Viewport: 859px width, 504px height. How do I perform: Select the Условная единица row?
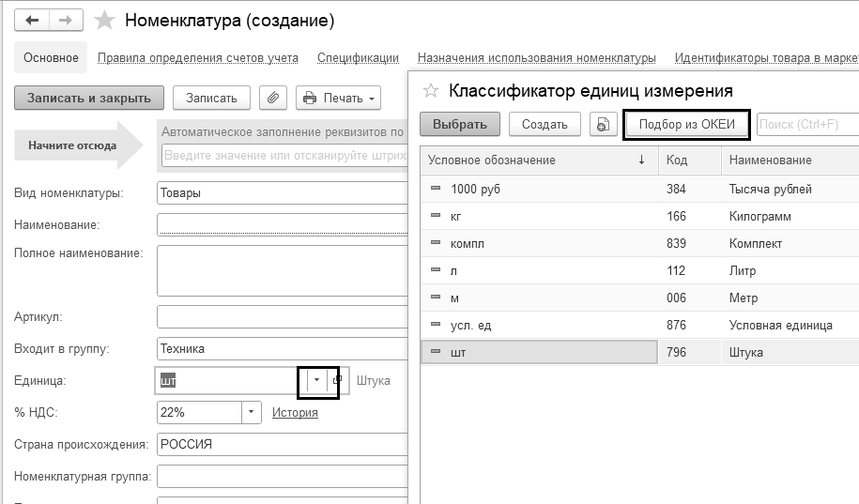coord(640,325)
